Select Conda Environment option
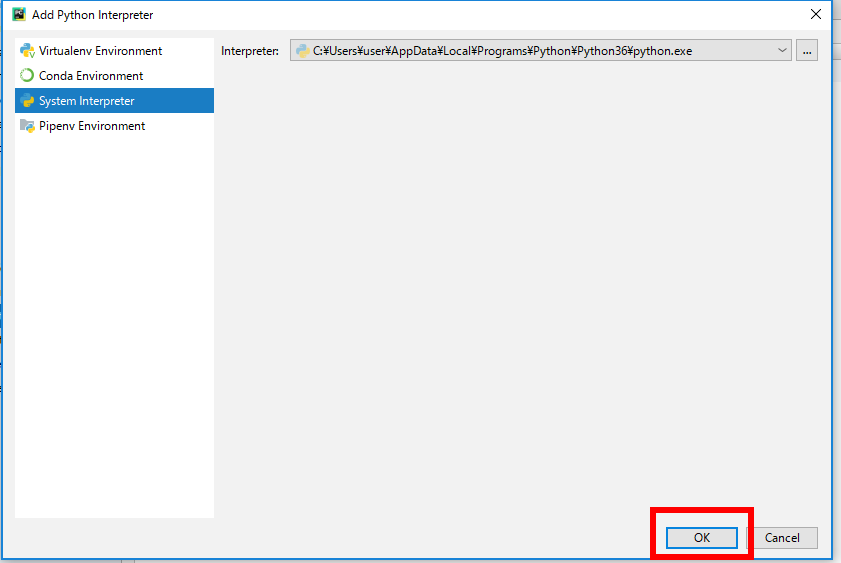Viewport: 841px width, 563px height. point(114,76)
